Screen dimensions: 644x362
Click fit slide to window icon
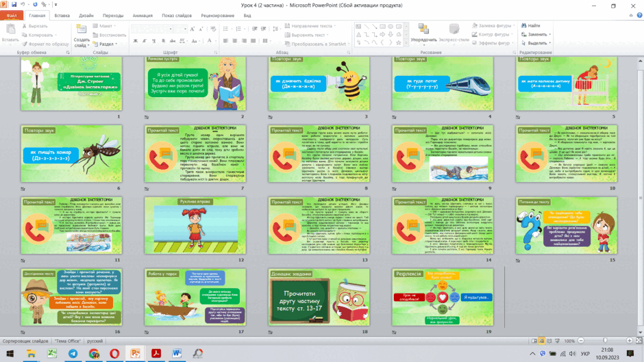[x=639, y=341]
